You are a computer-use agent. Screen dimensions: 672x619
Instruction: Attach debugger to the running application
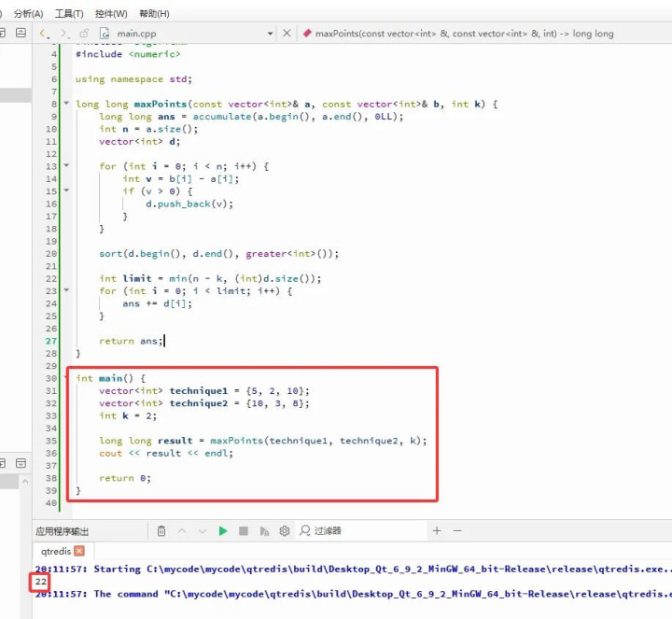(x=264, y=531)
